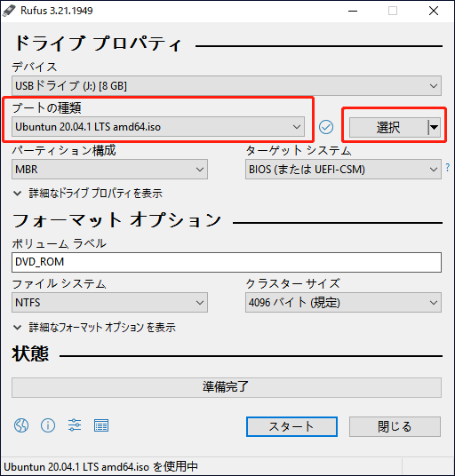The image size is (455, 476).
Task: Click the 閉じる button
Action: 395,426
